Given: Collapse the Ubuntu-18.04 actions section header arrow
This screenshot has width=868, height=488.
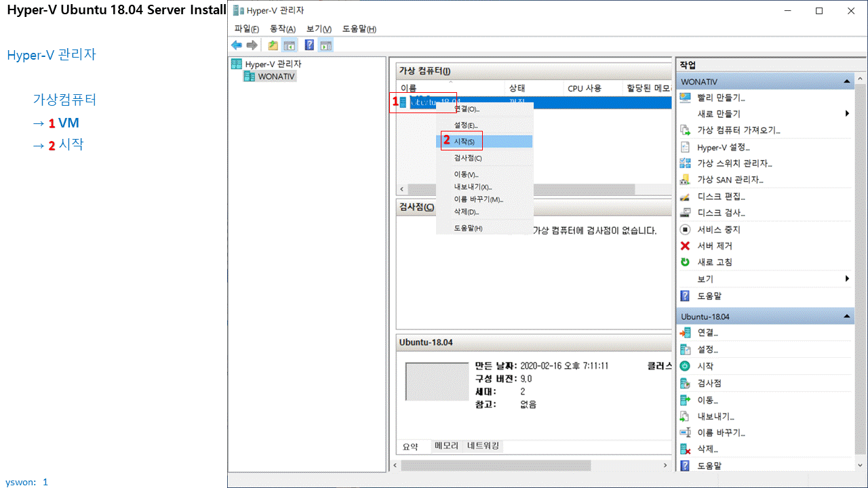Looking at the screenshot, I should tap(847, 317).
